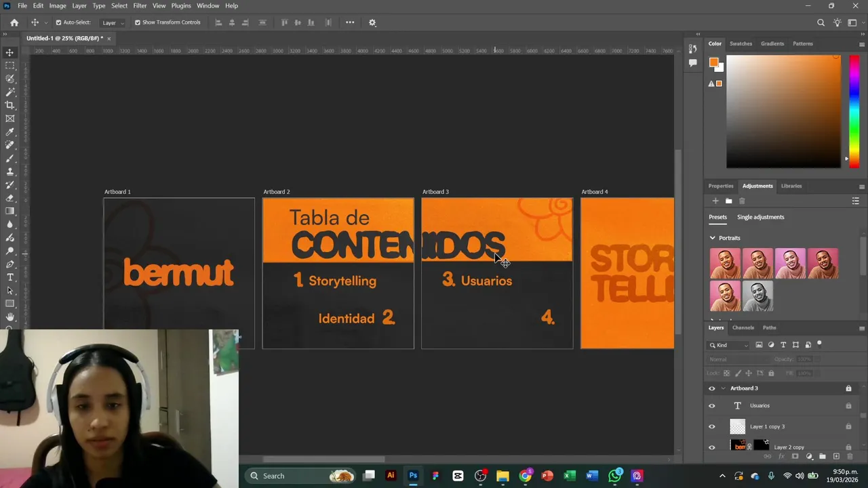The height and width of the screenshot is (488, 868).
Task: Close the Untitled-1 document tab
Action: [x=108, y=39]
